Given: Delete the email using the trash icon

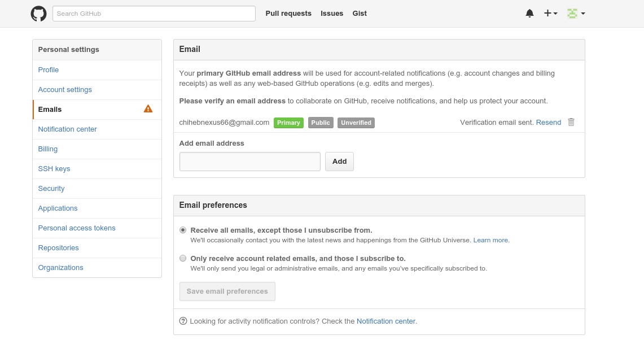Looking at the screenshot, I should pyautogui.click(x=571, y=122).
